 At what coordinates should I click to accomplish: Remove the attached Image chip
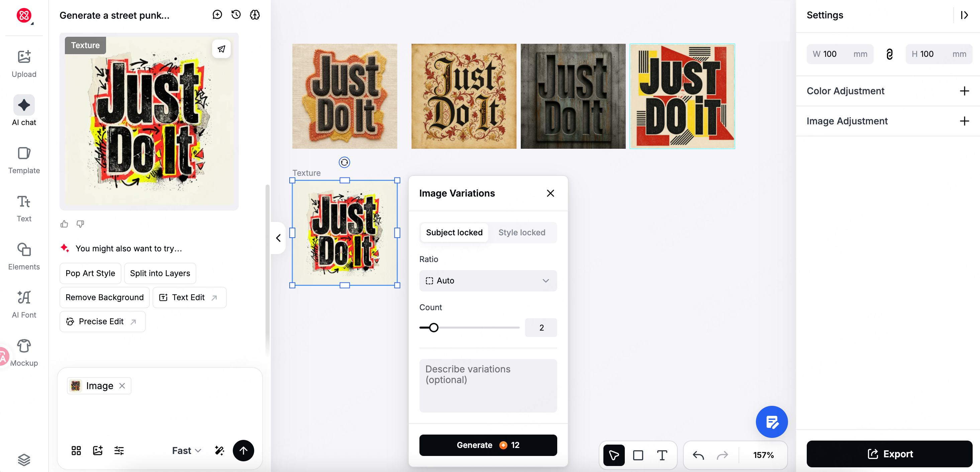[x=122, y=386]
